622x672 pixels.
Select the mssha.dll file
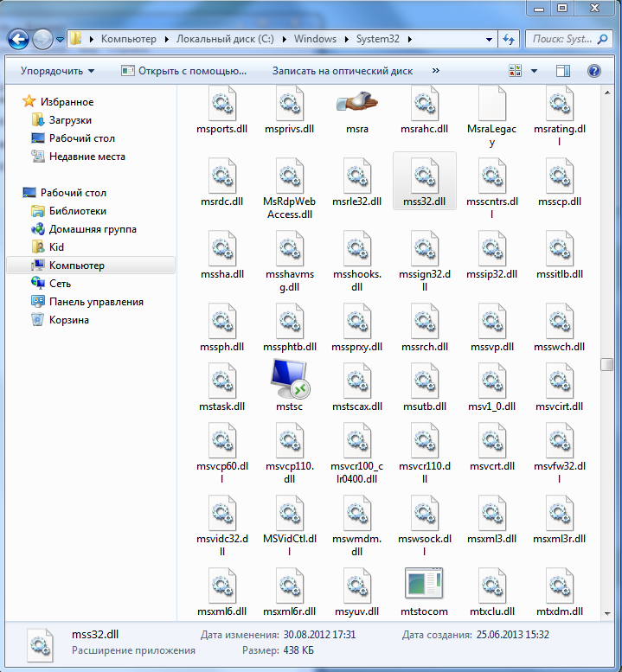[x=222, y=255]
